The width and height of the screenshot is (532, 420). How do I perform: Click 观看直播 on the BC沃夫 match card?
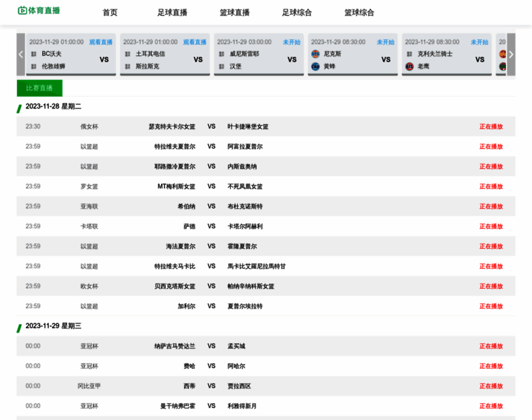click(x=101, y=42)
